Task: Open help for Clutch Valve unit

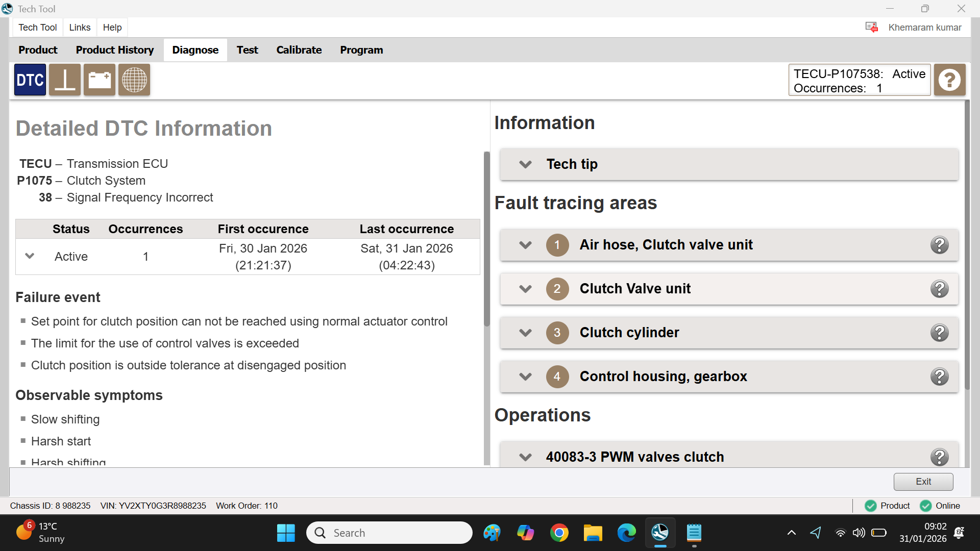Action: pyautogui.click(x=939, y=289)
